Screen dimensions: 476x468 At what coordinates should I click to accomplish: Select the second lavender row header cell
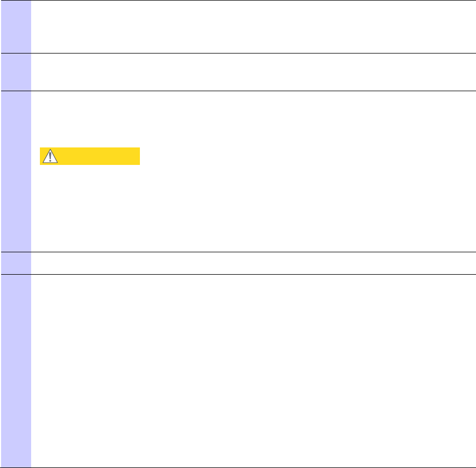tap(16, 72)
